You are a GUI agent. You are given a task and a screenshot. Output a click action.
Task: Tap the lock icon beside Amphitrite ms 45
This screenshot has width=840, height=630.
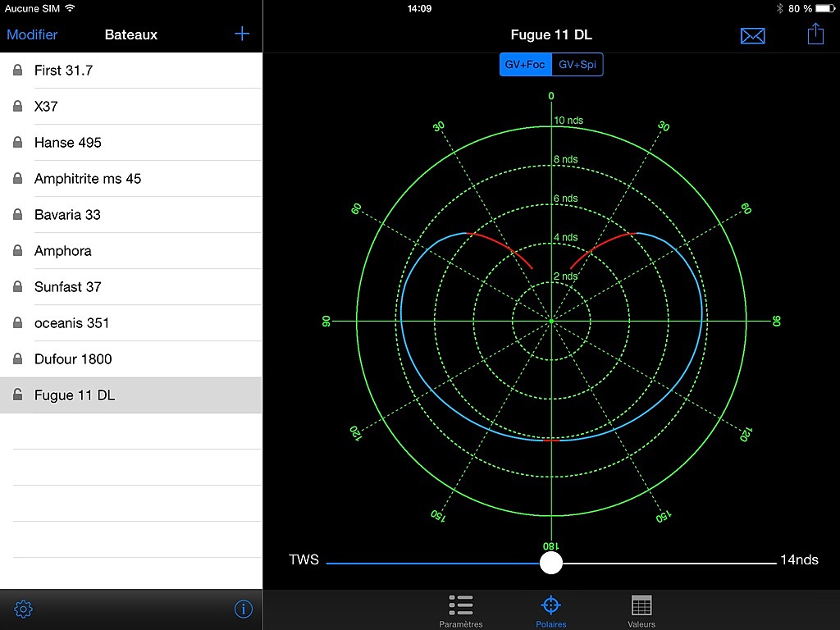(18, 178)
